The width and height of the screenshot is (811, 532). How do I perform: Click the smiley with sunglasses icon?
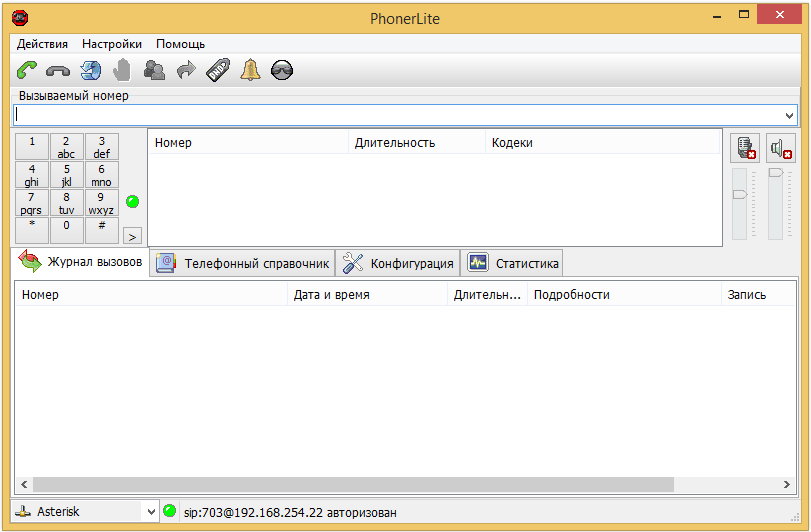pos(282,70)
